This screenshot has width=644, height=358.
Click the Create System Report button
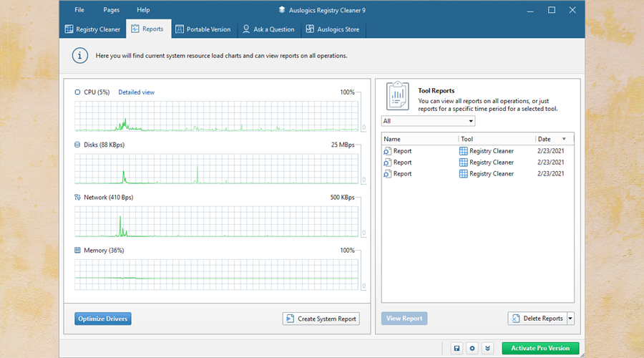pyautogui.click(x=321, y=319)
